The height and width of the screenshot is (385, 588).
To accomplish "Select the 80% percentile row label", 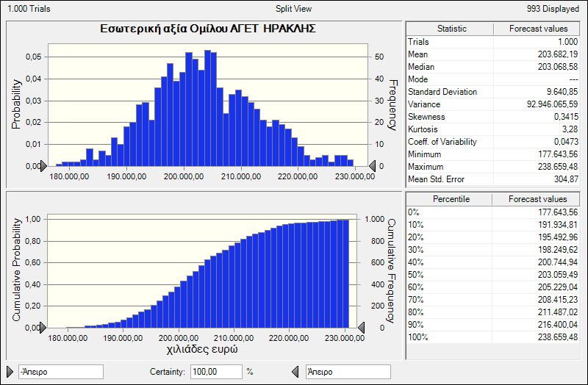I will pos(415,312).
